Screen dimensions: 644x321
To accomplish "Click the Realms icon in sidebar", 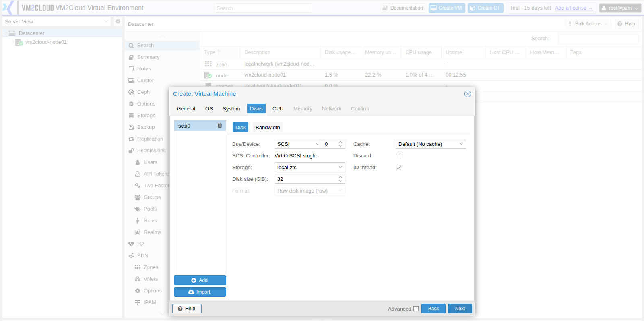I will (138, 232).
